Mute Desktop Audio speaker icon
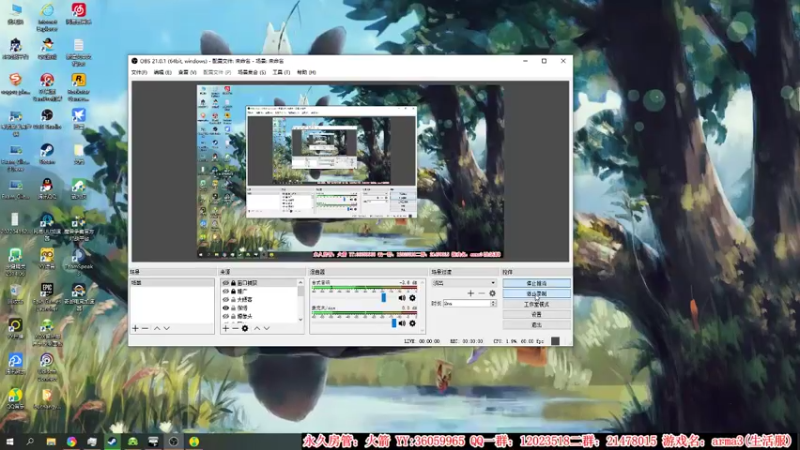The image size is (800, 450). (x=402, y=297)
